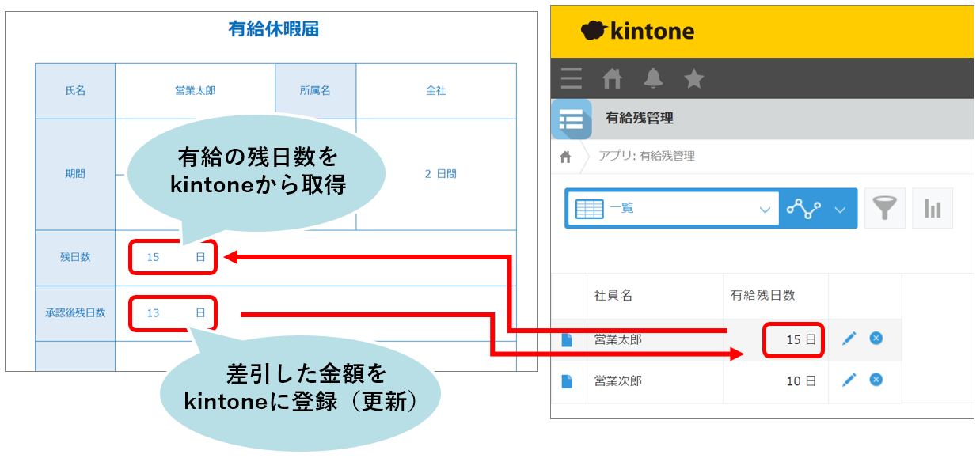
Task: Go to kintone portal home icon
Action: pos(612,78)
